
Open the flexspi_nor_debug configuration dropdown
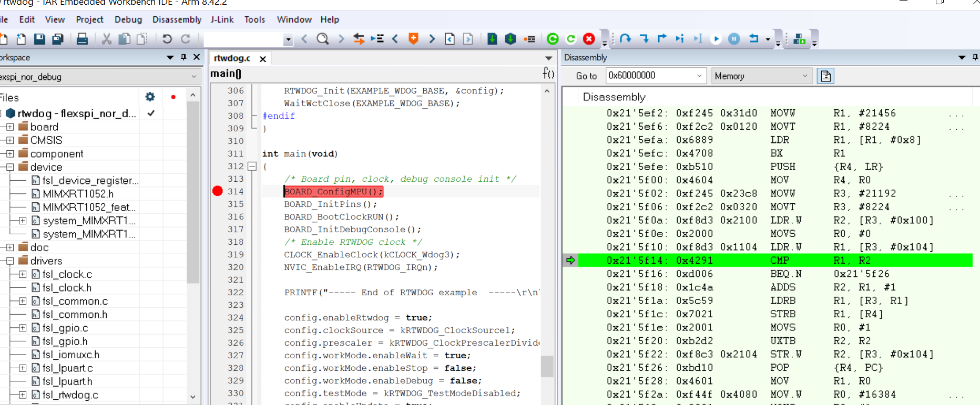click(x=194, y=77)
